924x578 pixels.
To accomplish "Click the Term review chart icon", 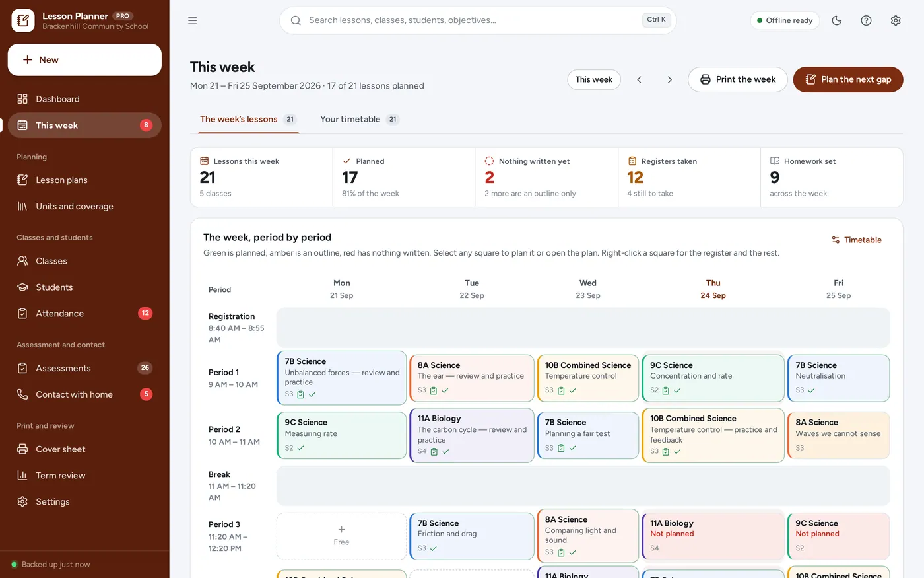I will pos(22,476).
